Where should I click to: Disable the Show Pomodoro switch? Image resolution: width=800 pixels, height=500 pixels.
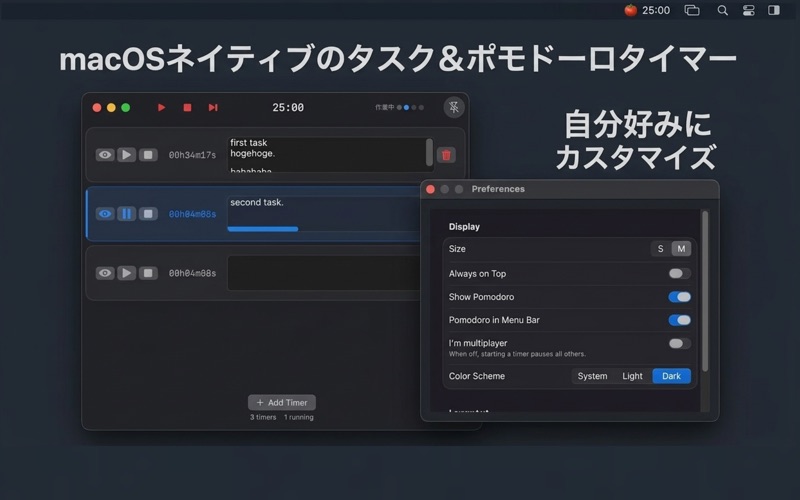click(680, 297)
